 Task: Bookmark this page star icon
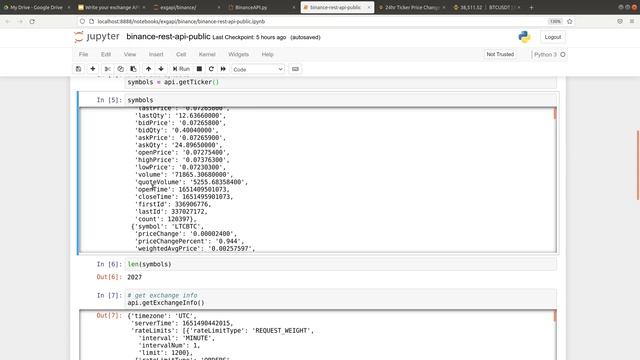click(x=569, y=21)
